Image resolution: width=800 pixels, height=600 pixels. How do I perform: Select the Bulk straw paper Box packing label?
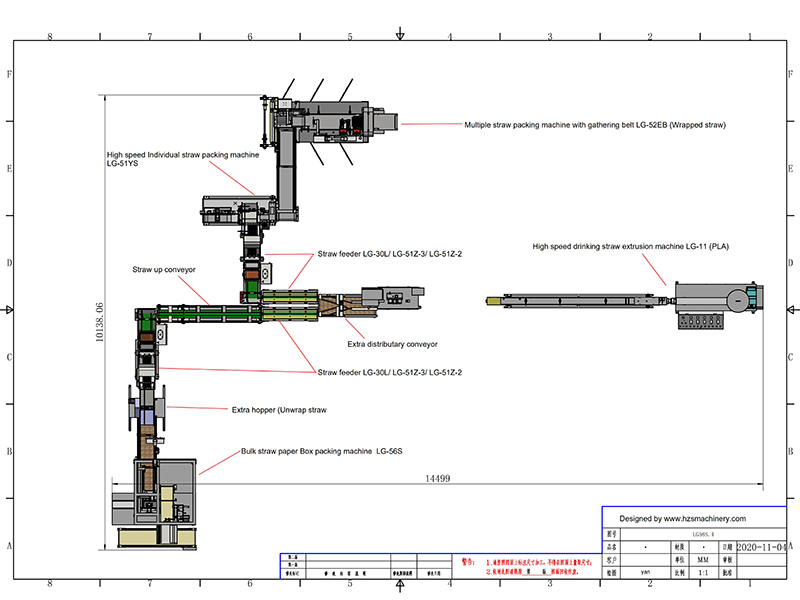(x=321, y=452)
